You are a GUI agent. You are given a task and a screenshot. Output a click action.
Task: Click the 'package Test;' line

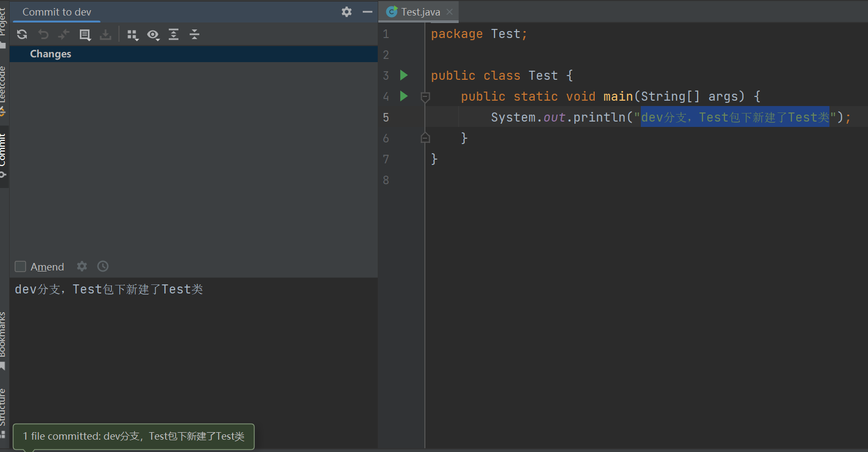tap(479, 34)
